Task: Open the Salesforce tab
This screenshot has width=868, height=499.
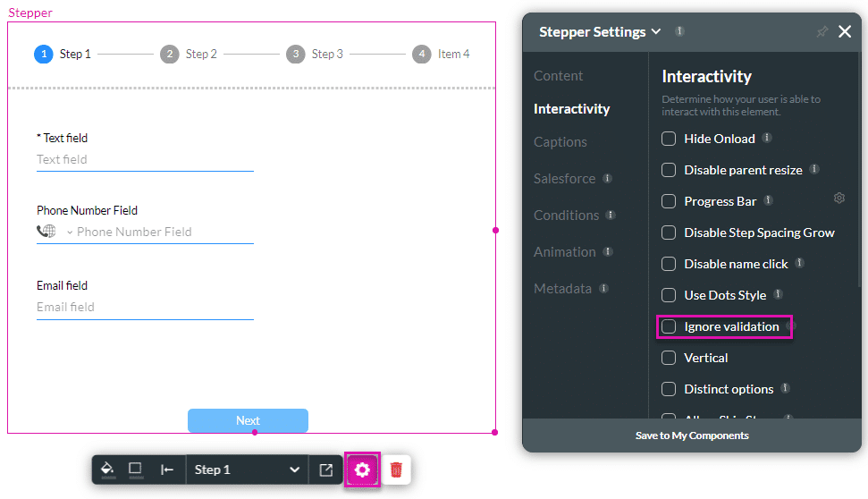Action: [565, 178]
